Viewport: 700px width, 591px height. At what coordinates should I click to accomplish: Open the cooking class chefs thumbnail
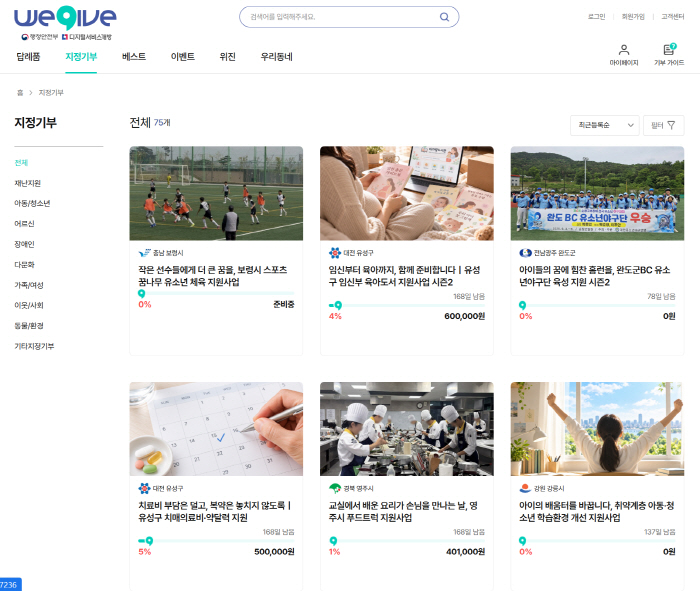(x=407, y=429)
